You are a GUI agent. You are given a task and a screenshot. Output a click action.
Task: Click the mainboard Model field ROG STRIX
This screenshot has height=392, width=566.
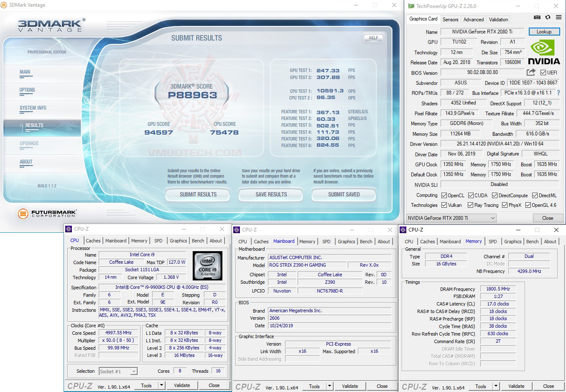pos(307,265)
